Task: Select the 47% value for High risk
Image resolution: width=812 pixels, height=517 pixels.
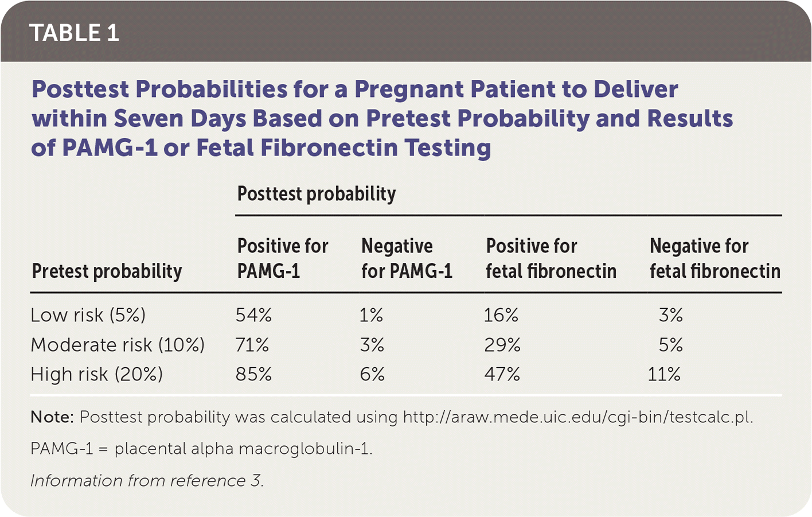Action: [502, 374]
